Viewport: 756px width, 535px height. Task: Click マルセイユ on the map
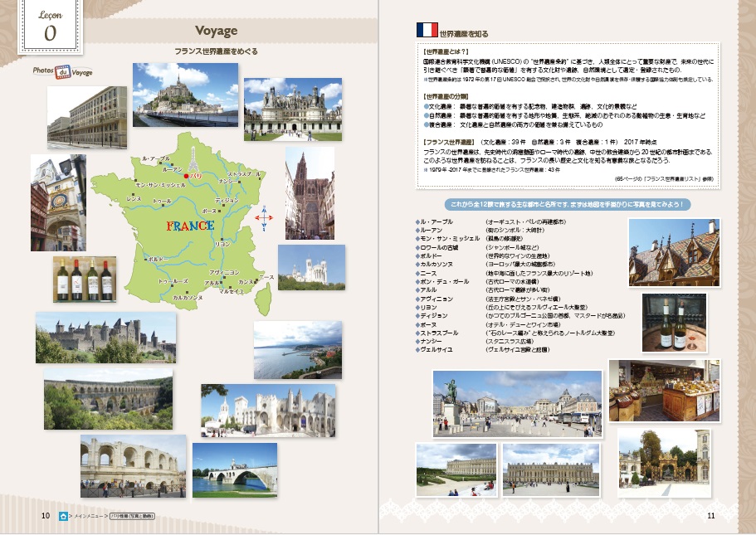click(x=231, y=291)
